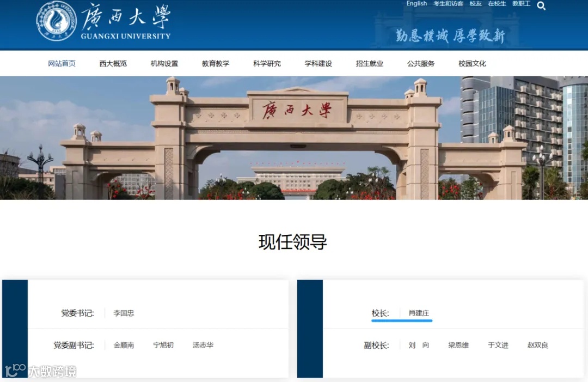The height and width of the screenshot is (382, 588).
Task: Click the 现任领导 heading
Action: click(293, 242)
